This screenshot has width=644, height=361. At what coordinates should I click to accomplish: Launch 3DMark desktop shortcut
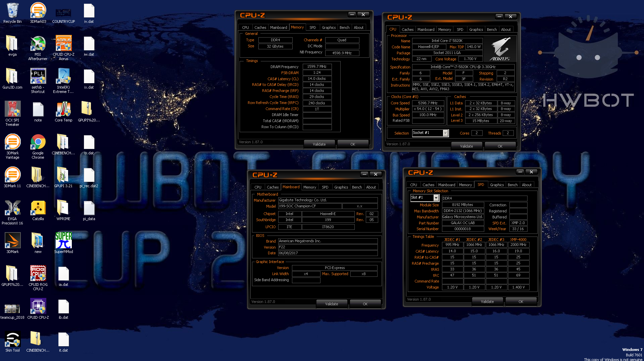tap(12, 243)
